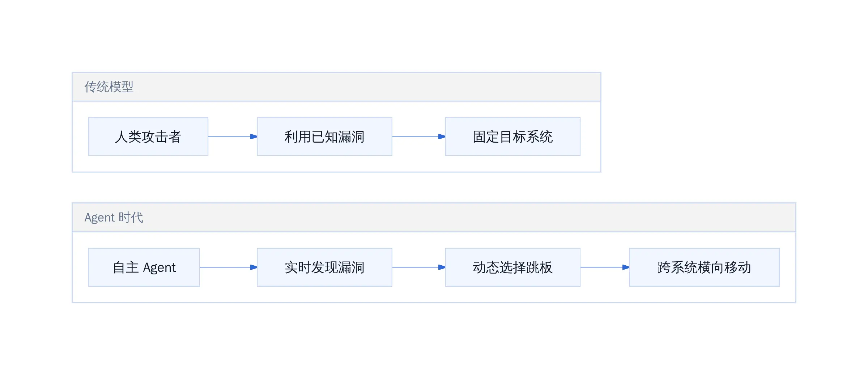Screen dimensions: 868x375
Task: Click the 实时发现漏洞 box
Action: click(x=324, y=267)
